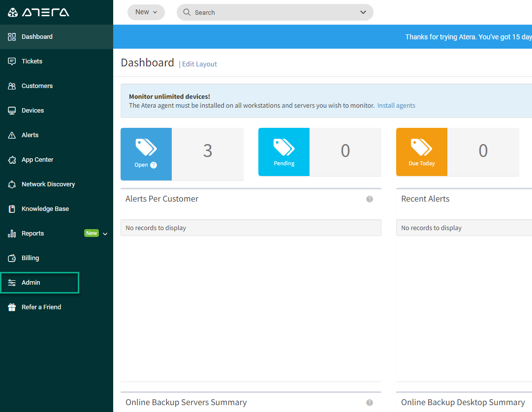
Task: Click the Due Today count 0
Action: [x=483, y=151]
